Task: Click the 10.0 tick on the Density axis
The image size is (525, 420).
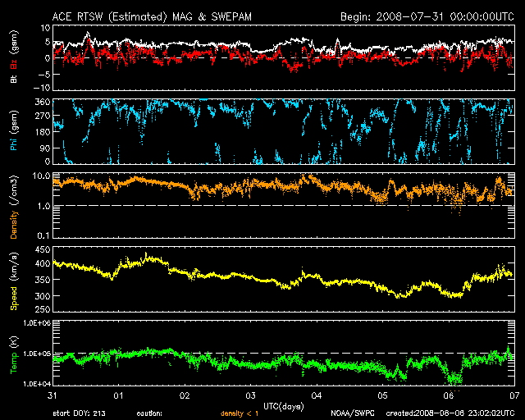Action: pos(43,176)
